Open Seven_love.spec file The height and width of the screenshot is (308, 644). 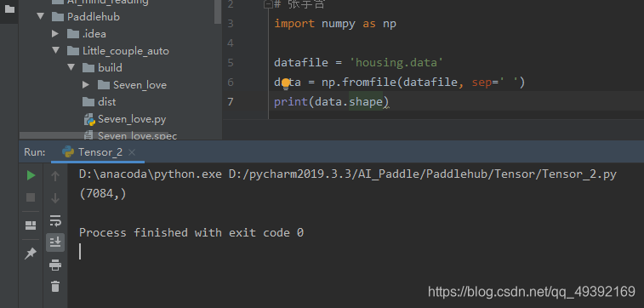coord(137,135)
